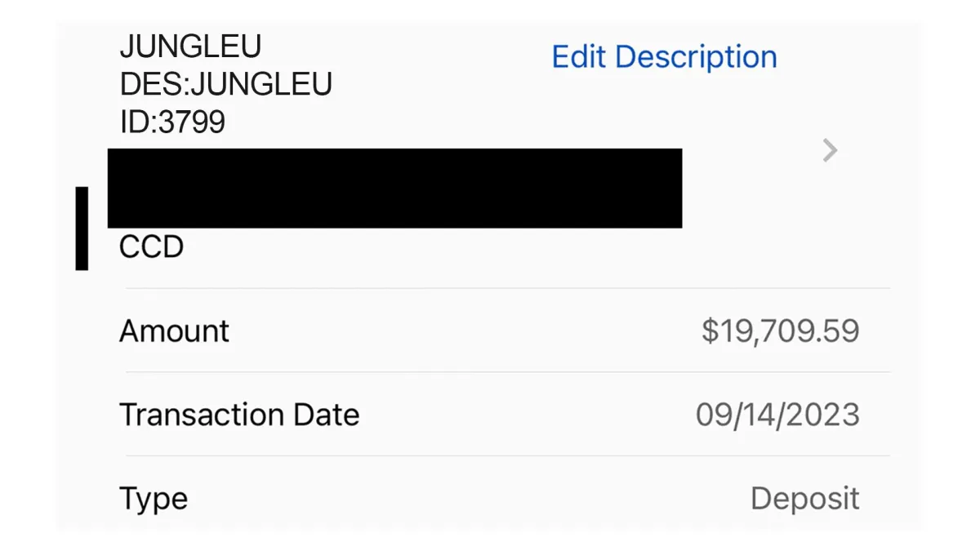Image resolution: width=980 pixels, height=551 pixels.
Task: Click the divider between Amount and Transaction Date
Action: click(506, 372)
